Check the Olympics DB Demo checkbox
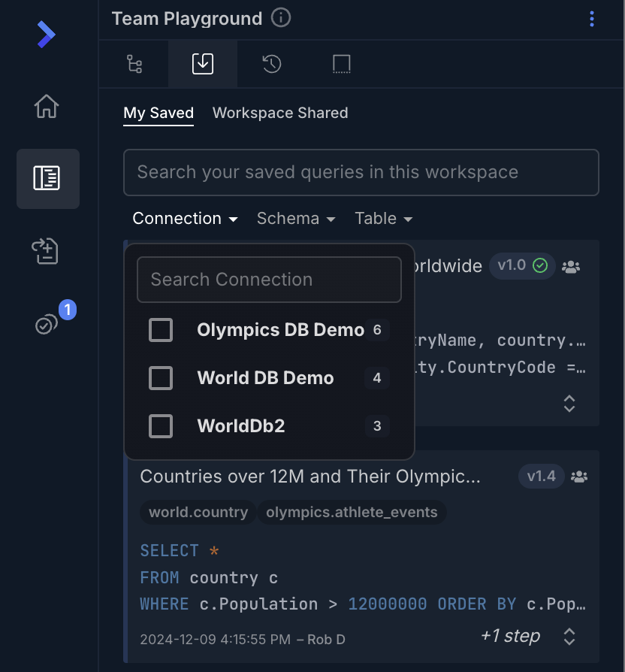Screen dimensions: 625x672 [x=161, y=330]
